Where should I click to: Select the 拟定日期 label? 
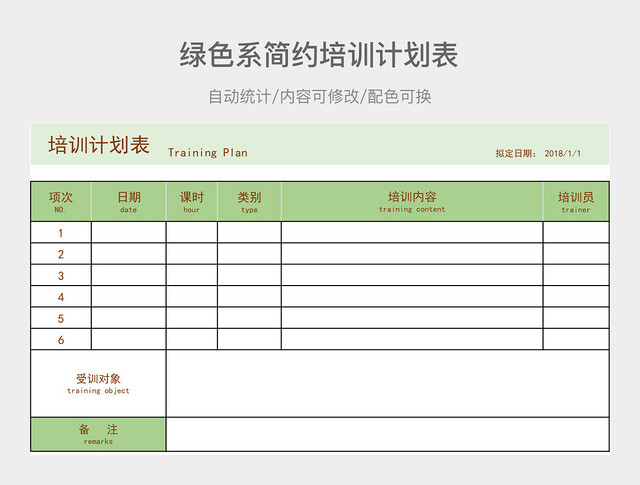pos(516,154)
